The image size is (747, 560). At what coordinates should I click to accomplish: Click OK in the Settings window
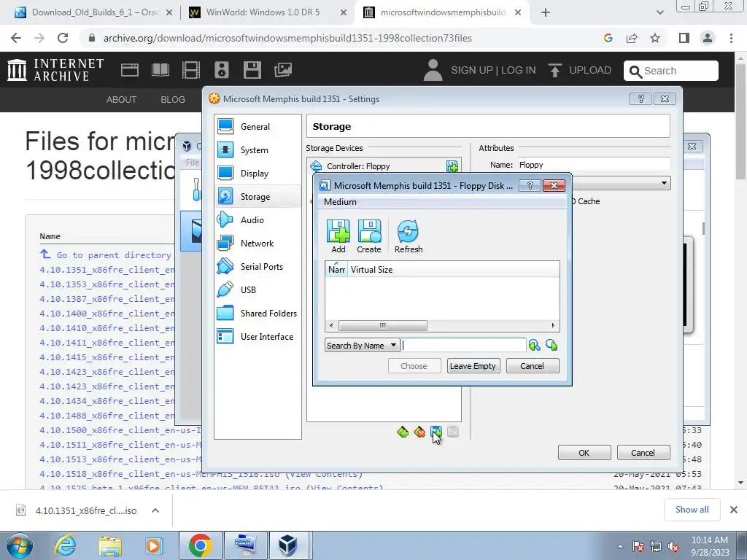click(x=584, y=452)
